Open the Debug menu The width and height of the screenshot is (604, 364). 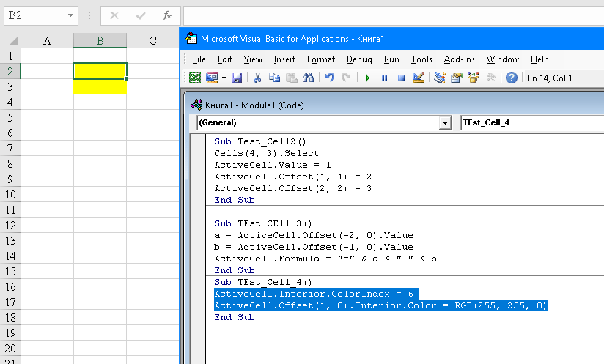(x=359, y=59)
